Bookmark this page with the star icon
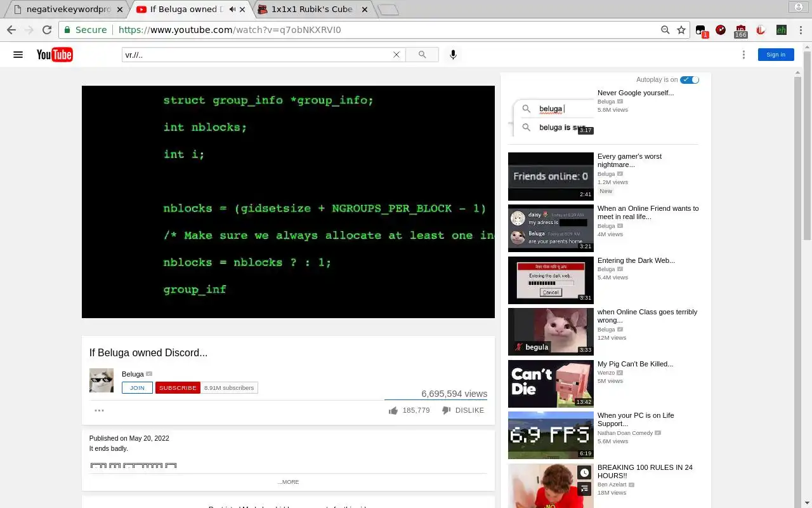Viewport: 812px width, 508px height. pyautogui.click(x=681, y=30)
